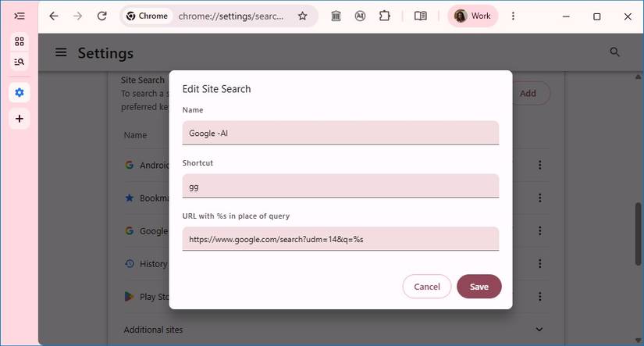Viewport: 644px width, 346px height.
Task: Open more actions for History row
Action: 539,263
